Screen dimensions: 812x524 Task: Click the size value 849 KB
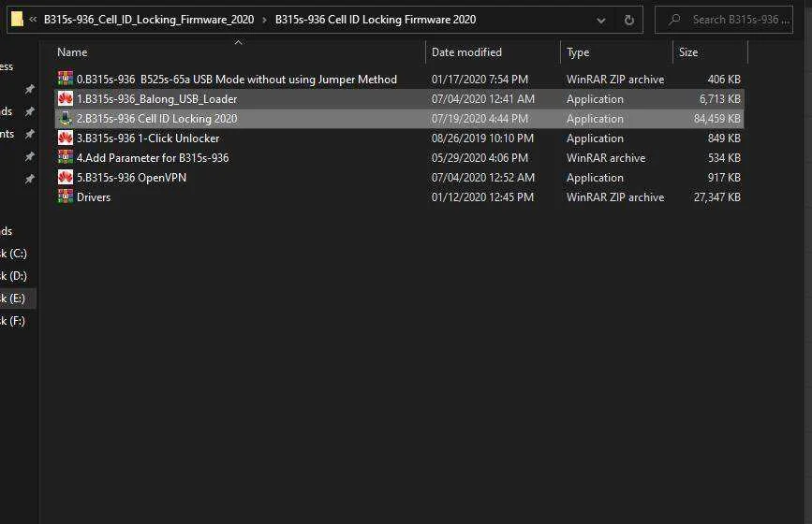pos(724,138)
